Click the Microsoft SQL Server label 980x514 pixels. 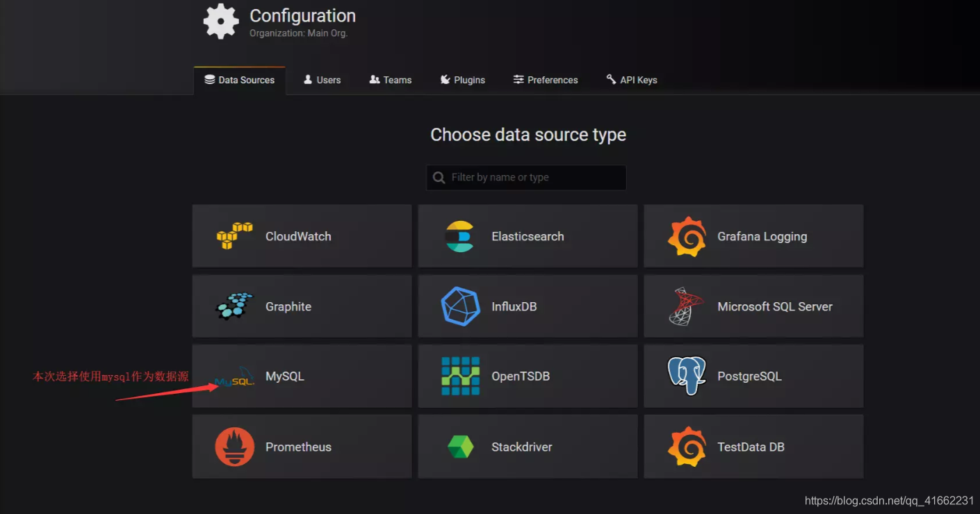coord(775,306)
